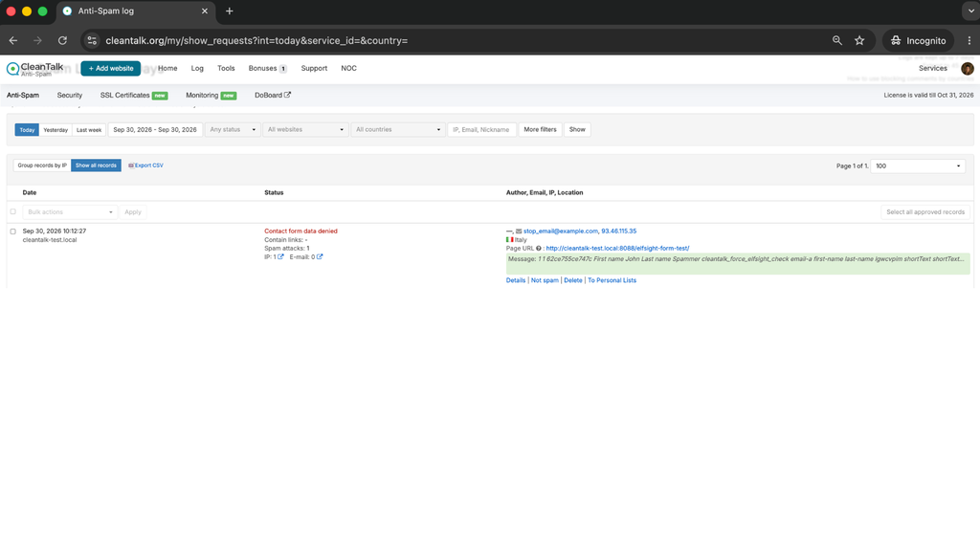
Task: Select Last week filter
Action: [x=89, y=130]
